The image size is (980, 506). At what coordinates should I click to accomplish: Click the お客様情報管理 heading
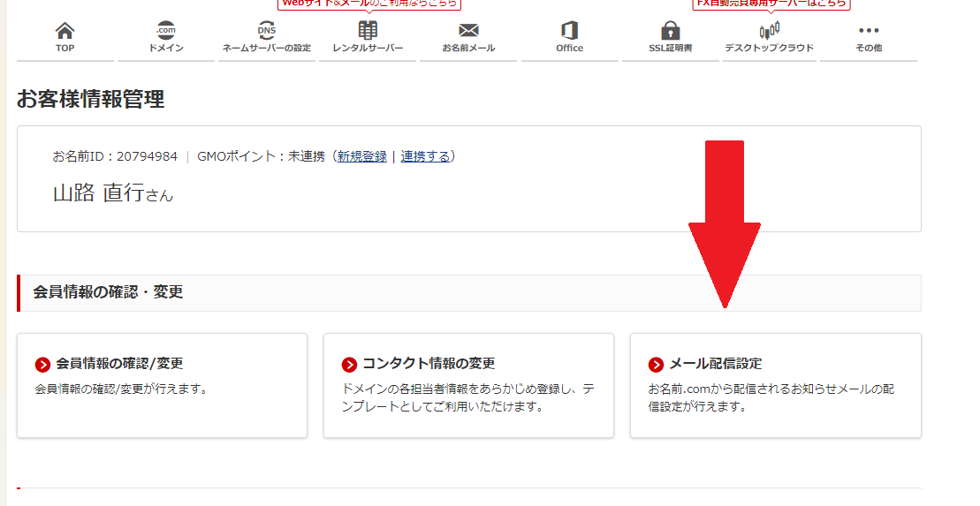[x=91, y=99]
